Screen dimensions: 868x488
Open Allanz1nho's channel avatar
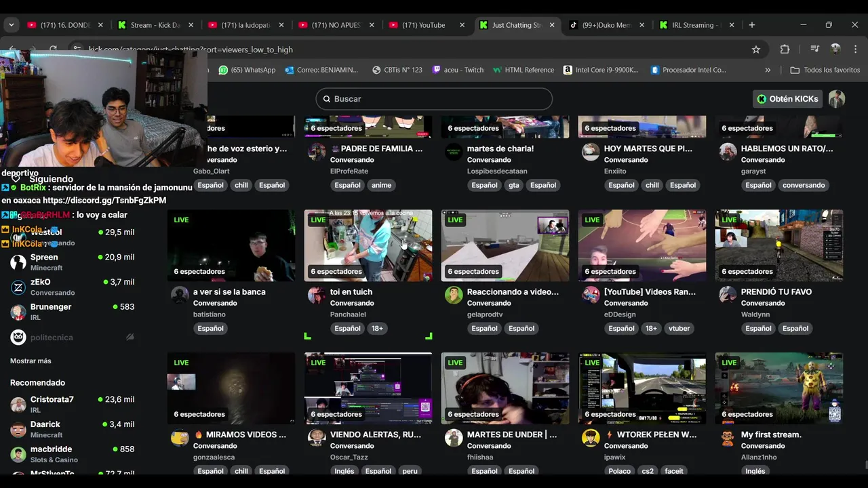tap(728, 438)
